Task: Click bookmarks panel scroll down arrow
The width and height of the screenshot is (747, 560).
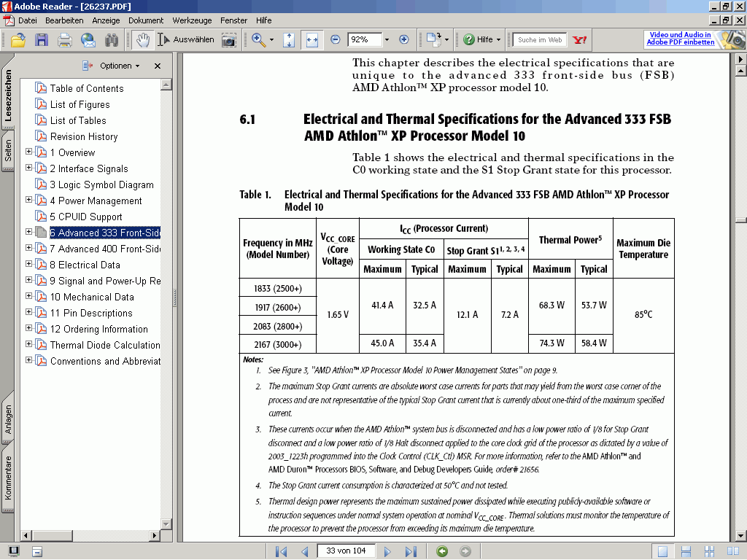Action: click(x=166, y=524)
